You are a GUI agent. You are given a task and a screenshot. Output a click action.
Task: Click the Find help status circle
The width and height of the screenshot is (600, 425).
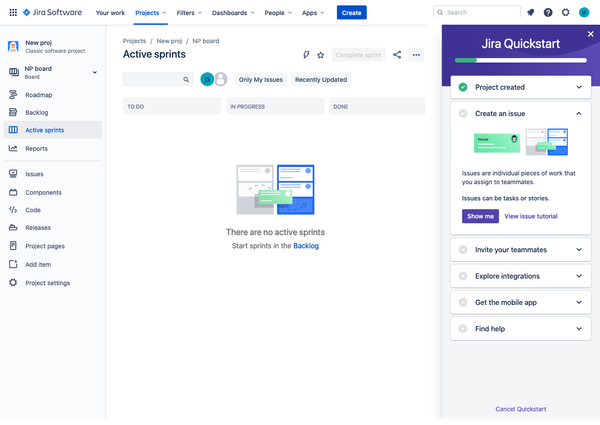(463, 329)
